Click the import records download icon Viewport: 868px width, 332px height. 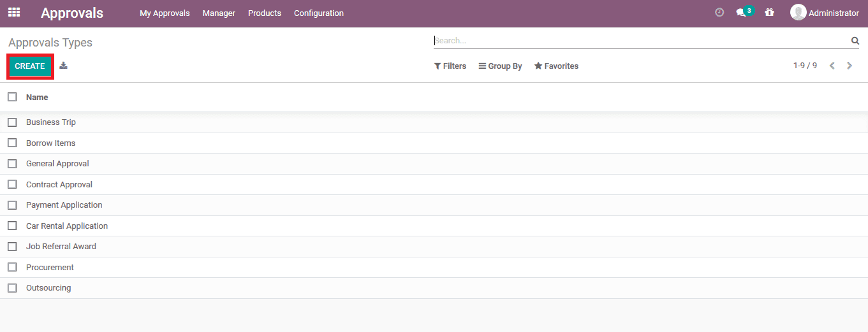[x=64, y=66]
